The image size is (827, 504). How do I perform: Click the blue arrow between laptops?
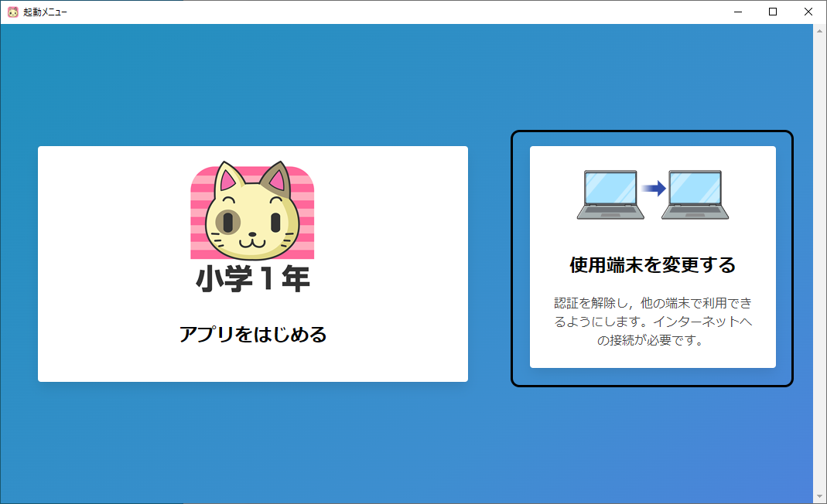[x=654, y=188]
